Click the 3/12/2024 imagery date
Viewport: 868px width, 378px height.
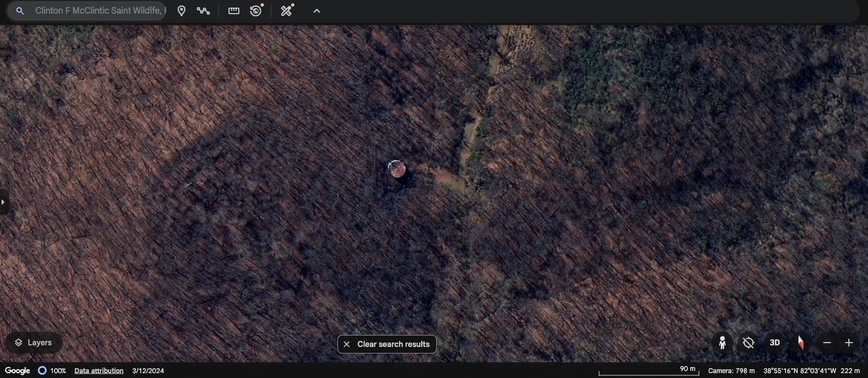point(148,371)
